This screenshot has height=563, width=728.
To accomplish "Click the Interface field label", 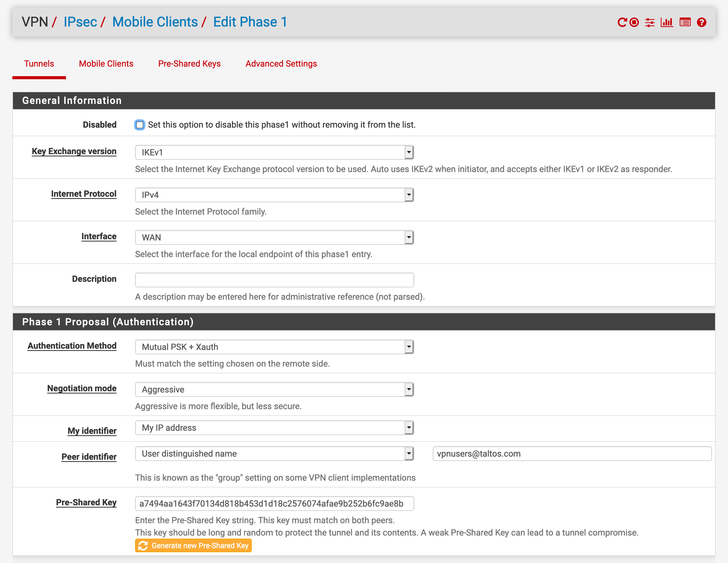I will pos(99,236).
